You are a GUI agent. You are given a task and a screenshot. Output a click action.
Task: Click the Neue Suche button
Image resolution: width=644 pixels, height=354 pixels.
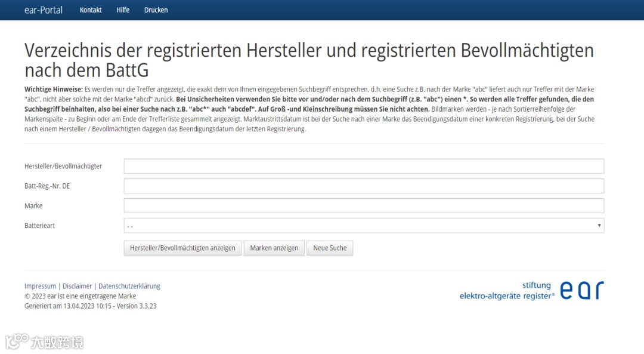pos(330,248)
